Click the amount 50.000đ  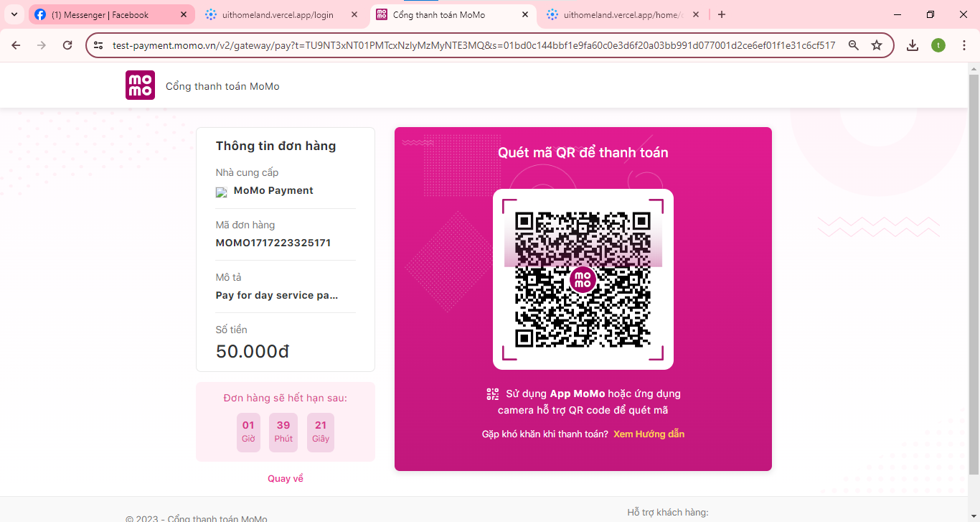(253, 351)
